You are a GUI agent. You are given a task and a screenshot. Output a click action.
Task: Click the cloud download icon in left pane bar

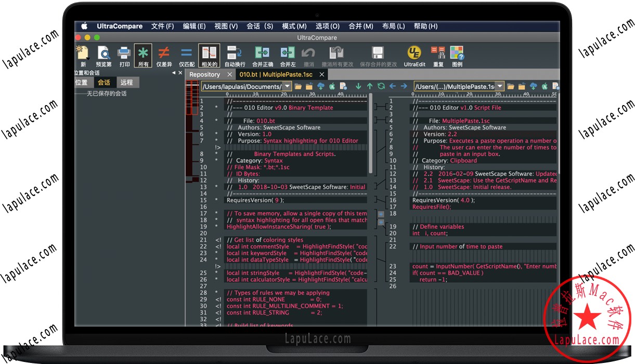pyautogui.click(x=321, y=86)
